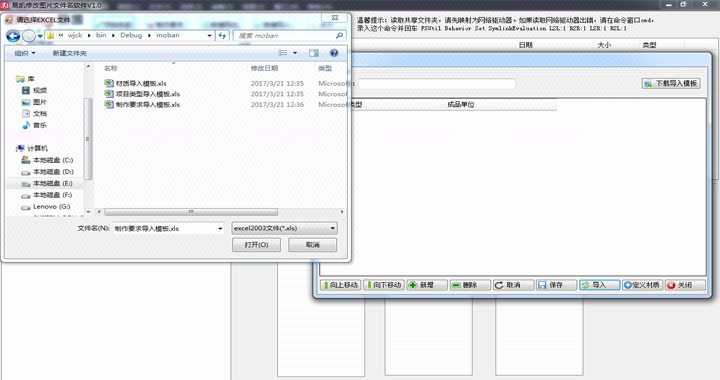Refresh the moban folder view
Viewport: 720px width, 380px height.
pos(222,35)
